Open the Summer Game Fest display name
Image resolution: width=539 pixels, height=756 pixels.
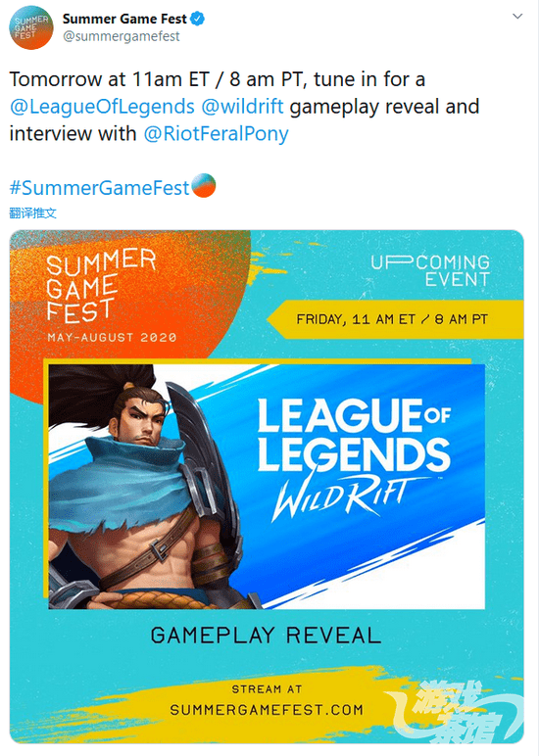click(124, 19)
